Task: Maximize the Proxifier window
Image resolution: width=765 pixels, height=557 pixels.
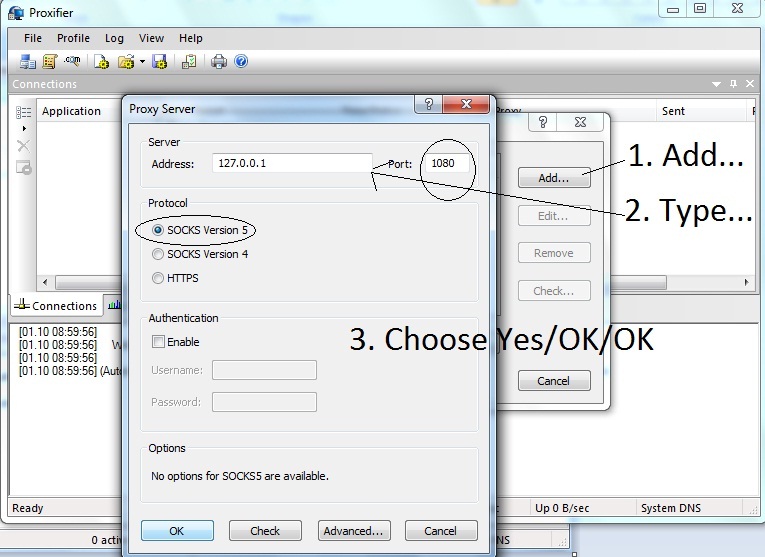Action: [700, 9]
